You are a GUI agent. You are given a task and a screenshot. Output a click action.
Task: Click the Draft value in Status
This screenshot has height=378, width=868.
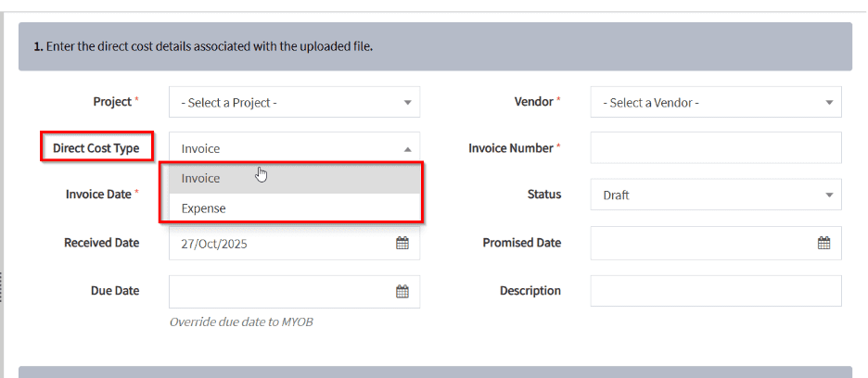click(616, 195)
